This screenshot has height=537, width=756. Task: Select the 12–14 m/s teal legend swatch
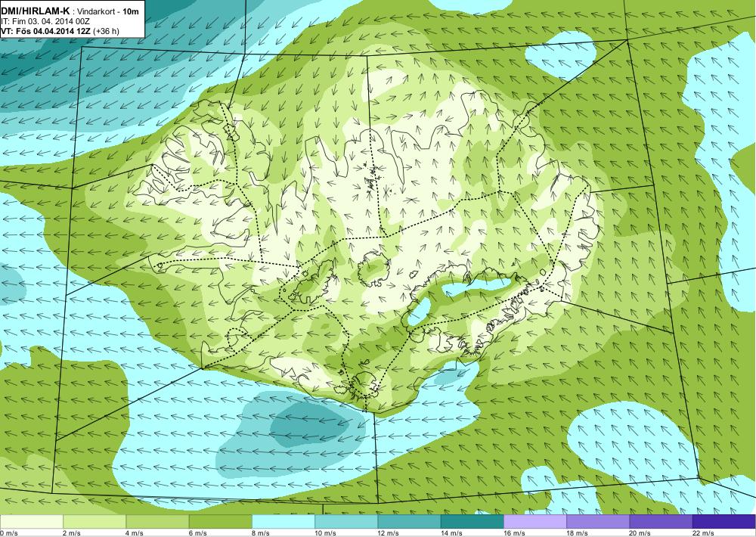coord(409,522)
